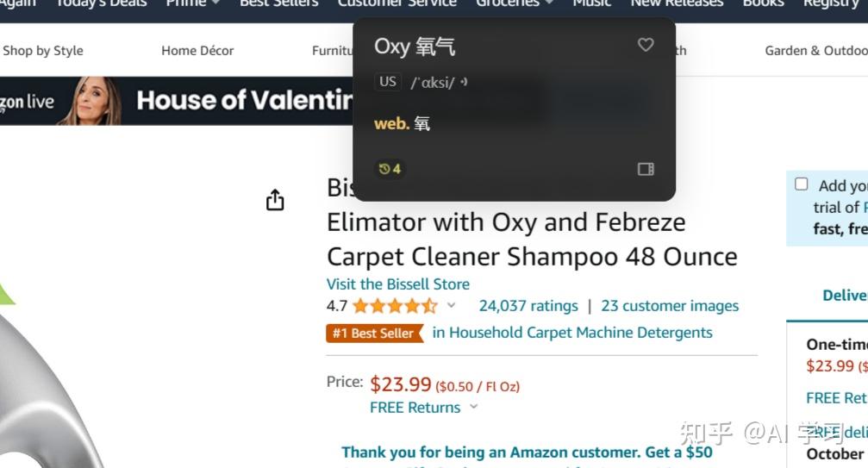View the 23 customer images
The height and width of the screenshot is (468, 868).
tap(670, 306)
